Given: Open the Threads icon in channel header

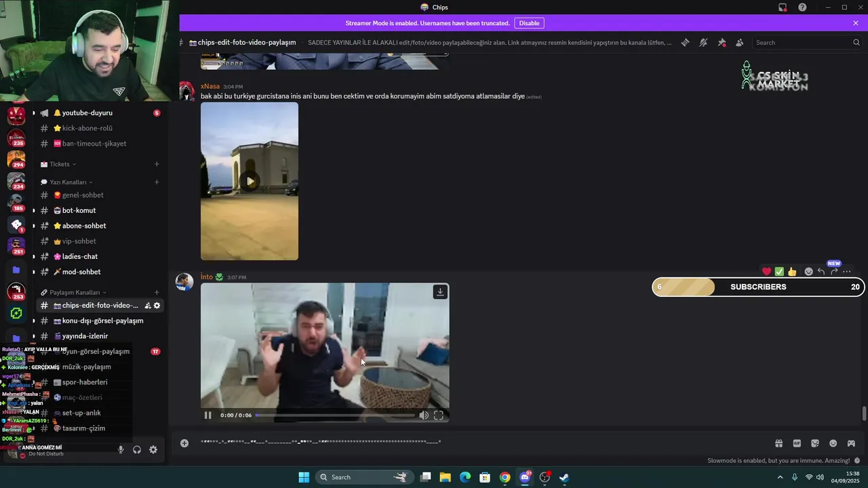Looking at the screenshot, I should [x=686, y=43].
